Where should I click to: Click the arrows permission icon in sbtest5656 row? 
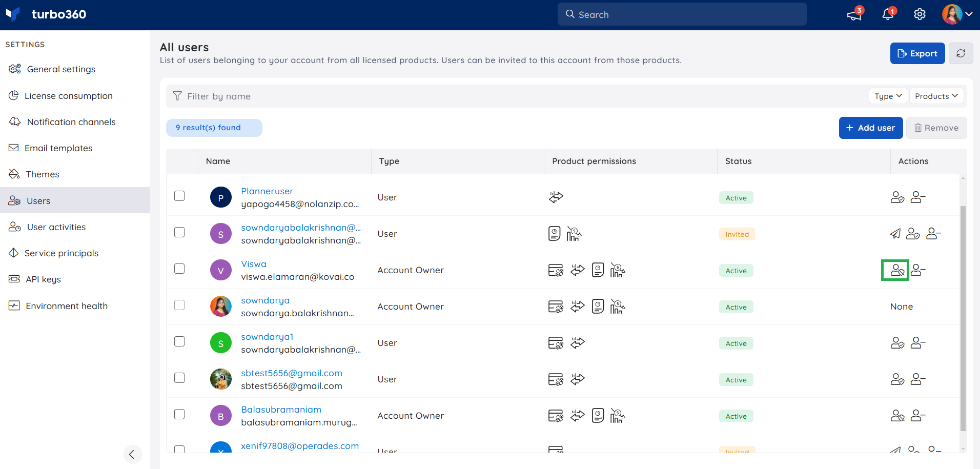pyautogui.click(x=578, y=379)
